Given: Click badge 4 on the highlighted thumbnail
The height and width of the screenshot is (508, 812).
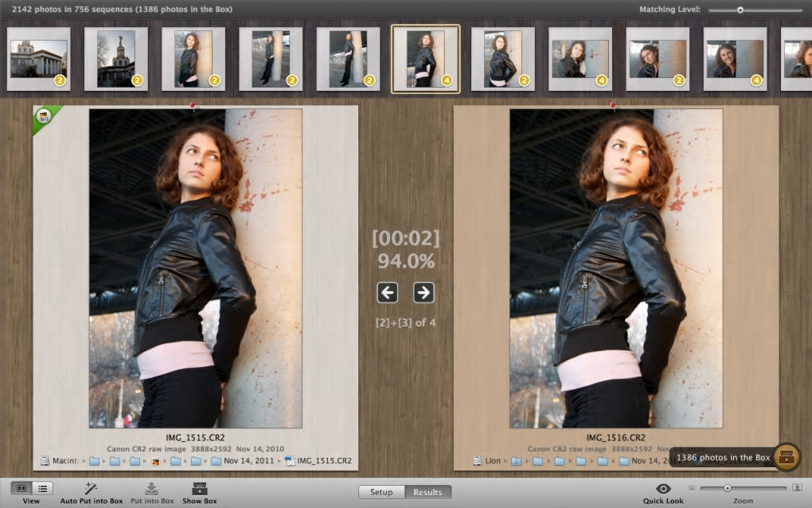Looking at the screenshot, I should pos(447,80).
